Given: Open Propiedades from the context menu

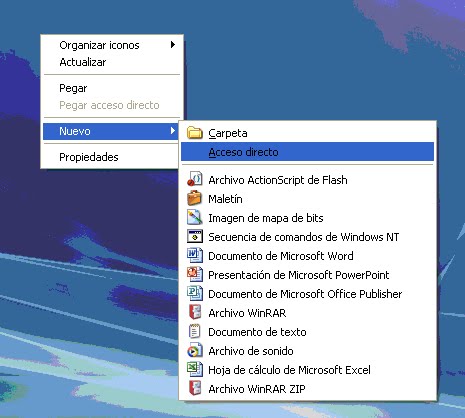Looking at the screenshot, I should point(111,157).
